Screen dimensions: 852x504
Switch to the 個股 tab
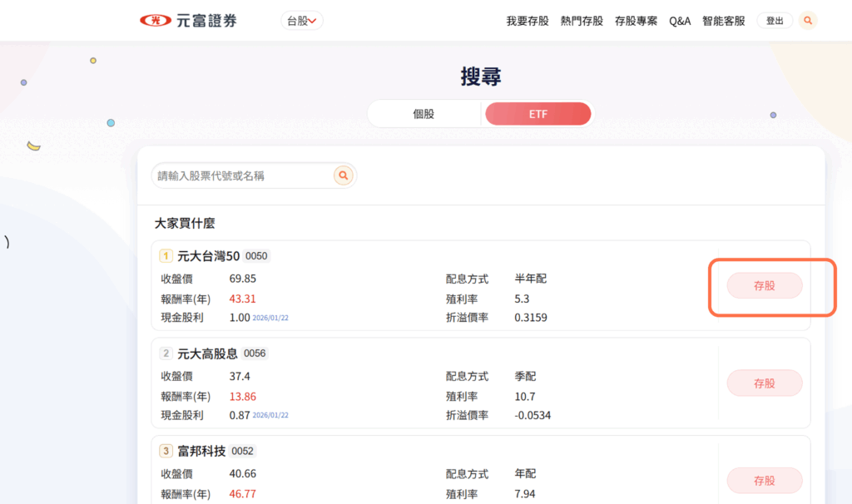pos(424,114)
